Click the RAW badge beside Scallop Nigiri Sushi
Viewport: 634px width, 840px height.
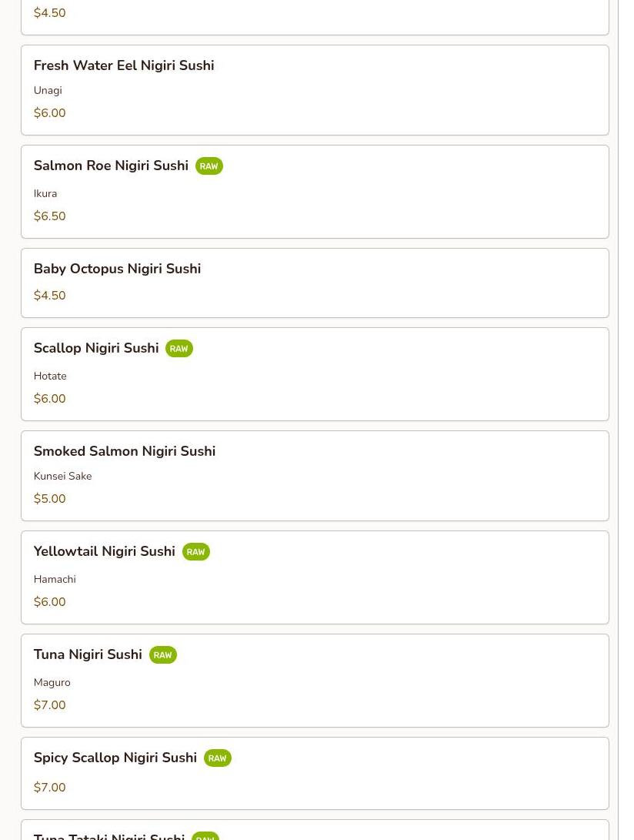pos(179,349)
